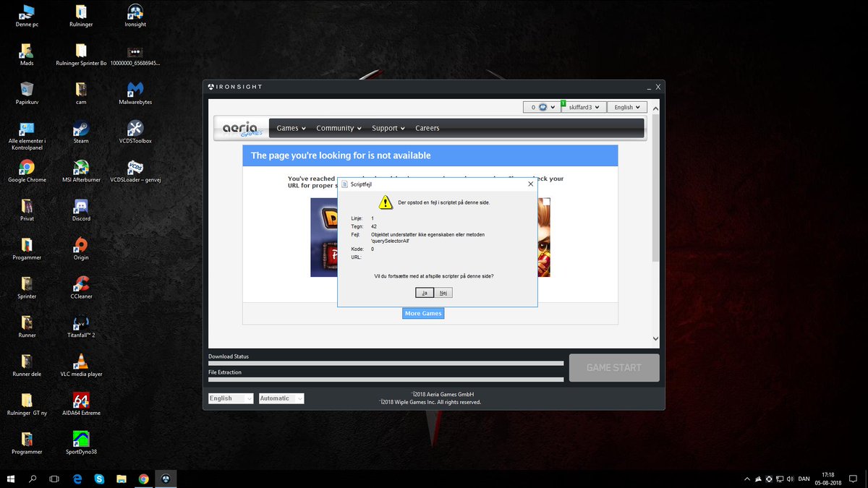
Task: Confirm script error dialog with Ja
Action: (x=424, y=292)
